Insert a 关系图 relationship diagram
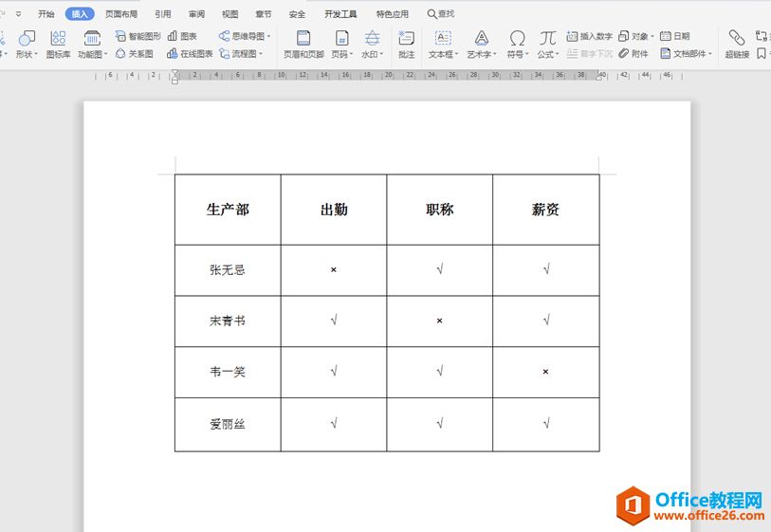Viewport: 771px width, 532px height. pos(135,54)
